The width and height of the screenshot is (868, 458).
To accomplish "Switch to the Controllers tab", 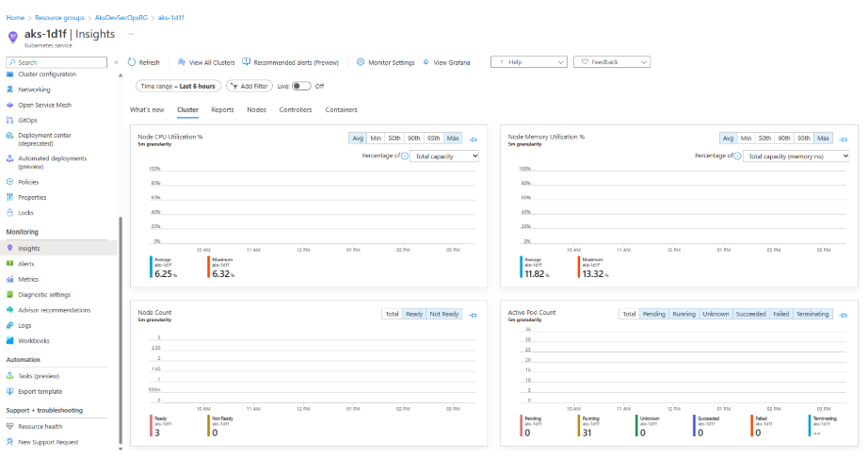I will (295, 109).
